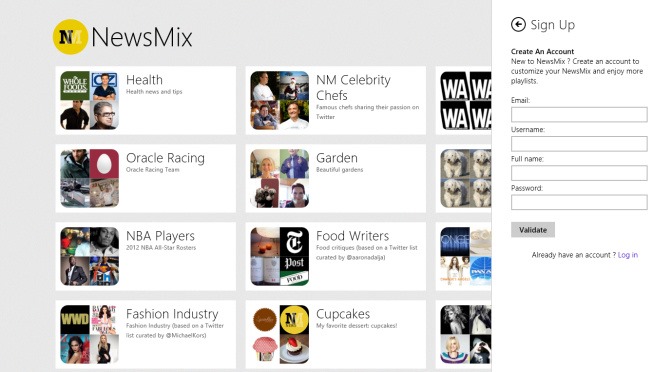Open the Cupcakes thumbnail collage

[x=279, y=334]
